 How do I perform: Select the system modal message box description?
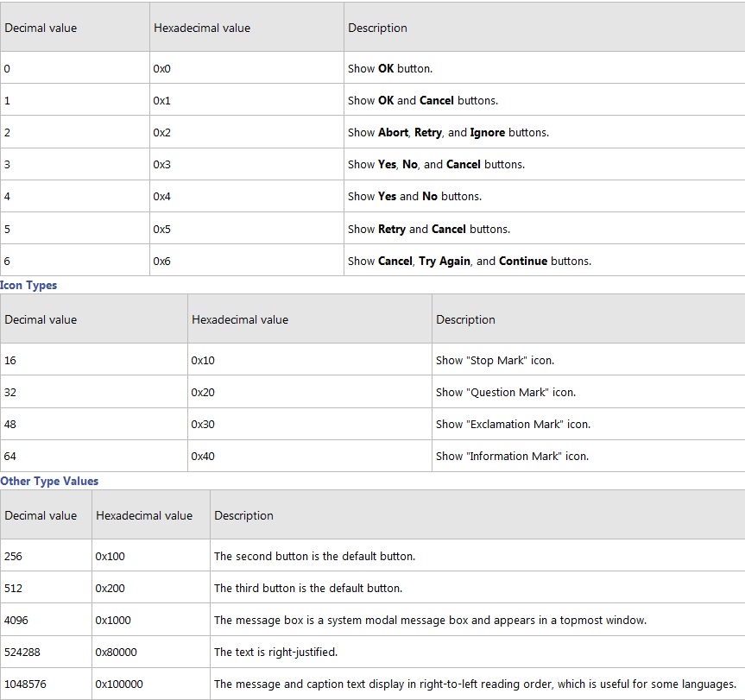[431, 621]
